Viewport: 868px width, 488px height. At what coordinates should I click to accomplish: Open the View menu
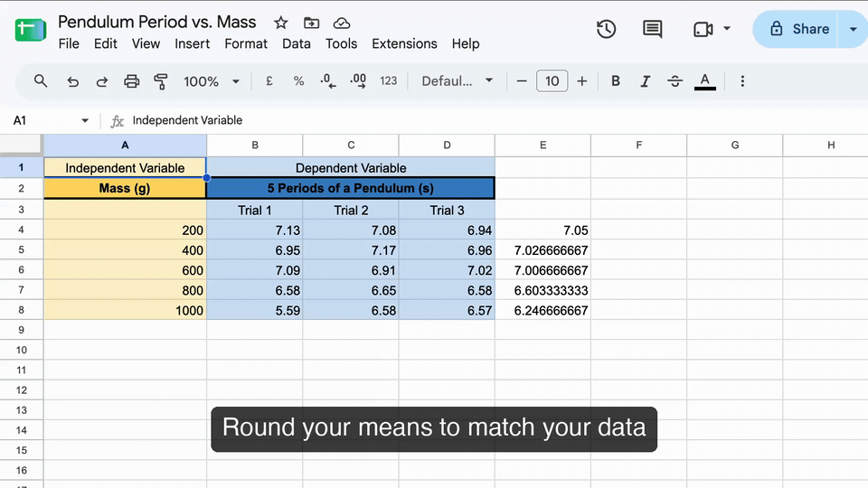pyautogui.click(x=146, y=43)
